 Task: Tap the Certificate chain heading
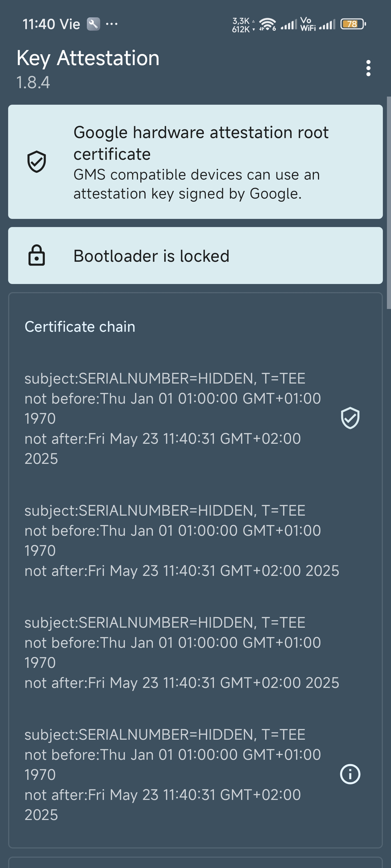(80, 327)
